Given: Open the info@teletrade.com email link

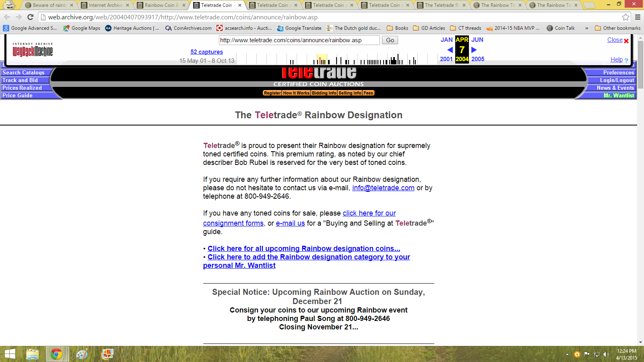Looking at the screenshot, I should point(383,188).
